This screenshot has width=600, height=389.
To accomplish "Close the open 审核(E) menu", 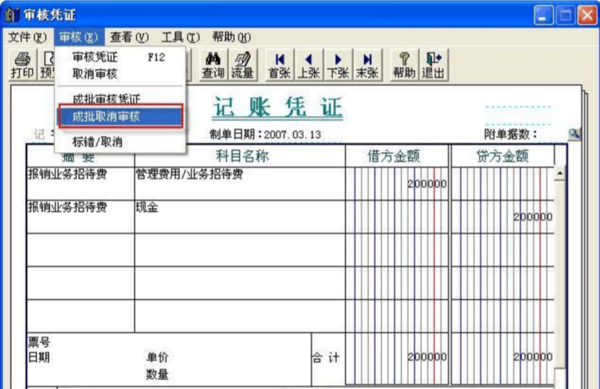I will [78, 37].
